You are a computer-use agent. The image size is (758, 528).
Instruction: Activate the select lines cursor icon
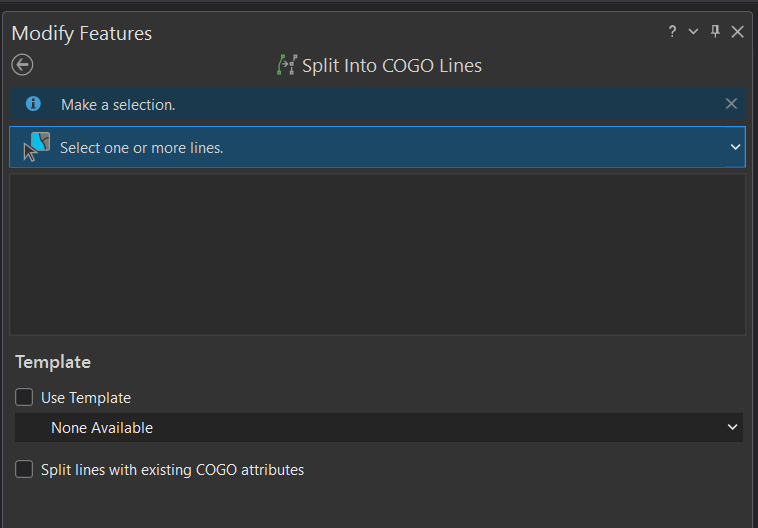tap(37, 147)
